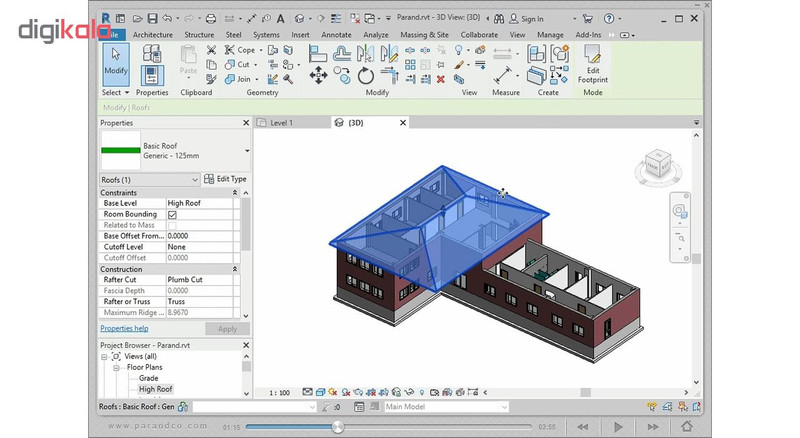Select the Move tool
Image resolution: width=800 pixels, height=438 pixels.
318,76
